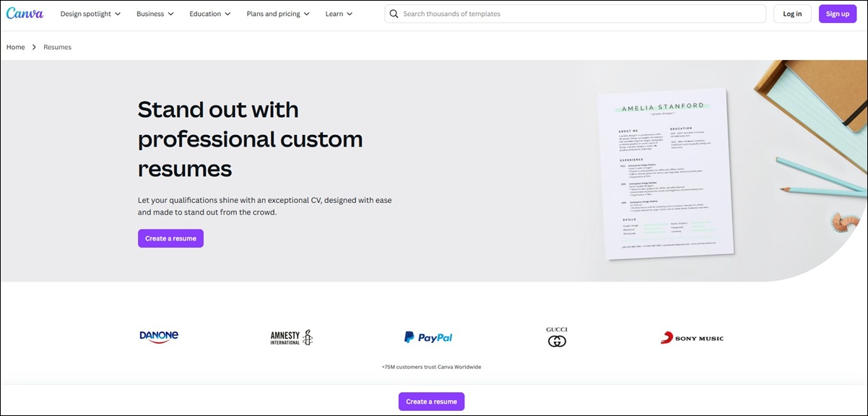Click the Amnesty International logo
The height and width of the screenshot is (416, 868).
[292, 337]
